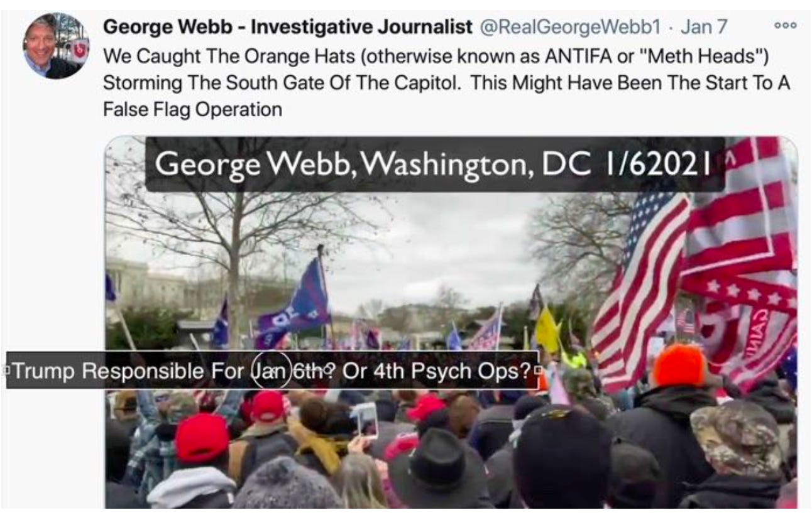Click the George Webb, Washington, DC title overlay
The width and height of the screenshot is (812, 515).
(434, 164)
